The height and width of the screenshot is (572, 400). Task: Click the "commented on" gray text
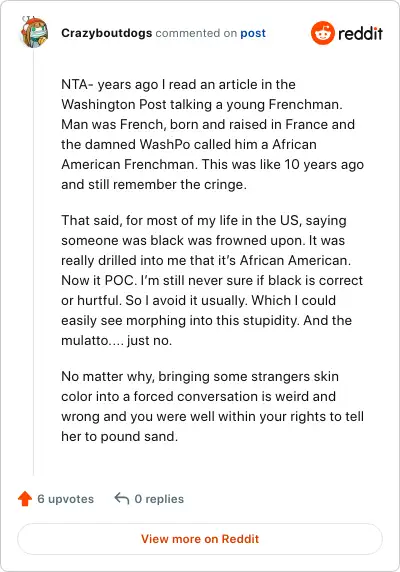click(x=196, y=33)
